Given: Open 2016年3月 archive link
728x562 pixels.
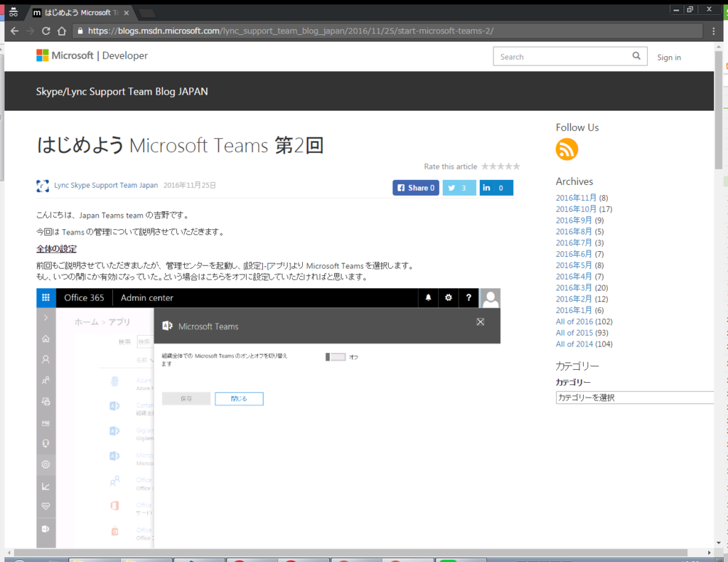Looking at the screenshot, I should (574, 287).
